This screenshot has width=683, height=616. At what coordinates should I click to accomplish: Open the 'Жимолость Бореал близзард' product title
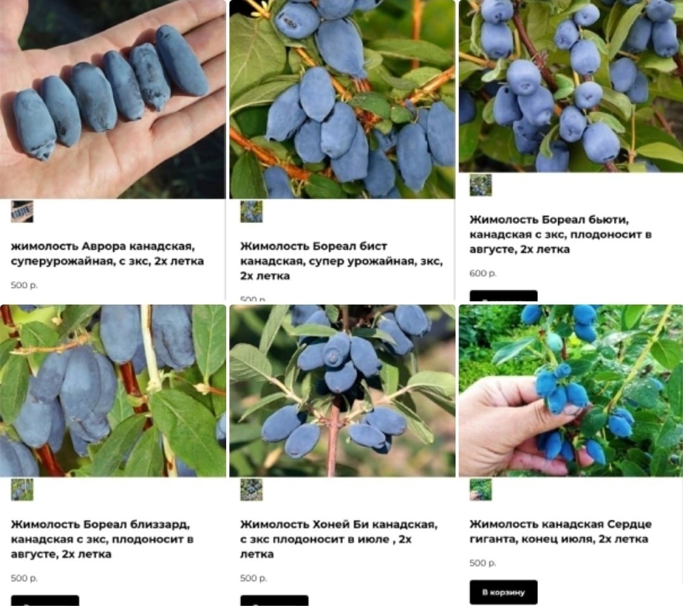click(102, 539)
